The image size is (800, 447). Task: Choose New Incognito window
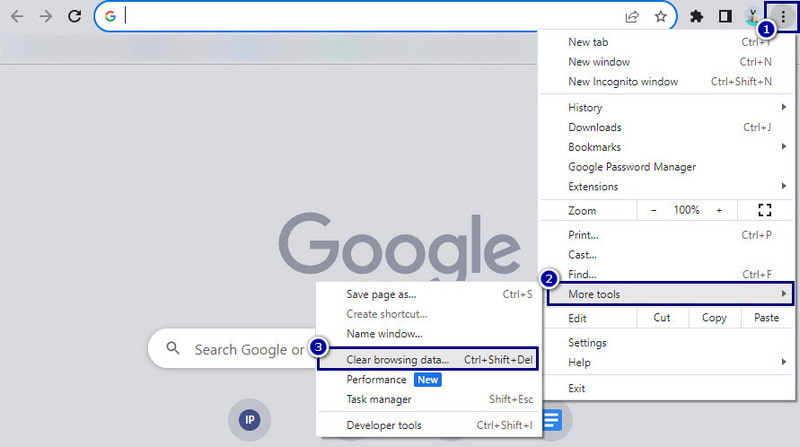(x=623, y=82)
